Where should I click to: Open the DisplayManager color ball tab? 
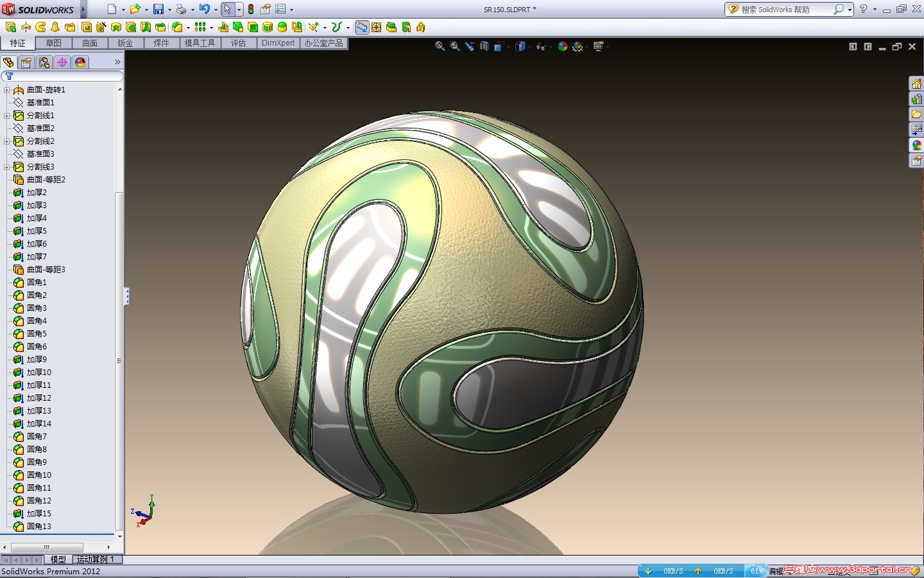click(x=80, y=62)
